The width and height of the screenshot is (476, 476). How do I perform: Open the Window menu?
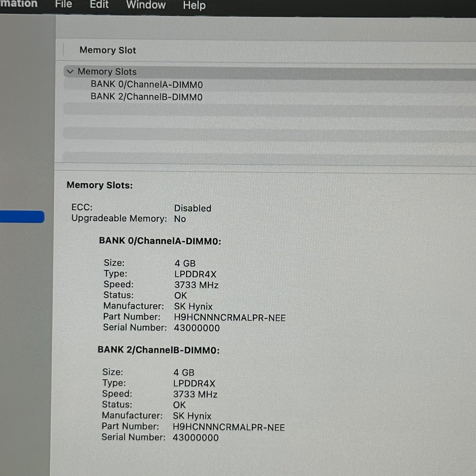tap(146, 5)
